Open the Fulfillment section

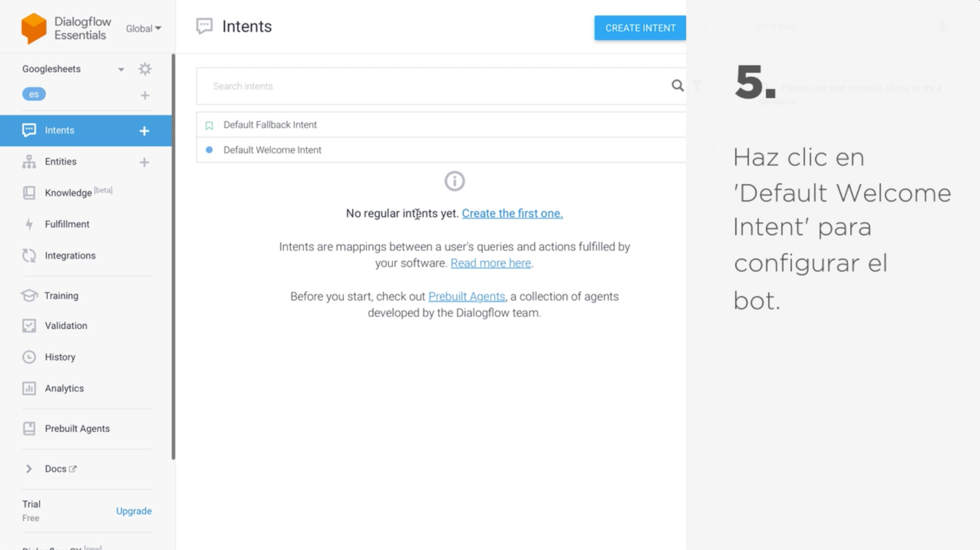click(67, 224)
